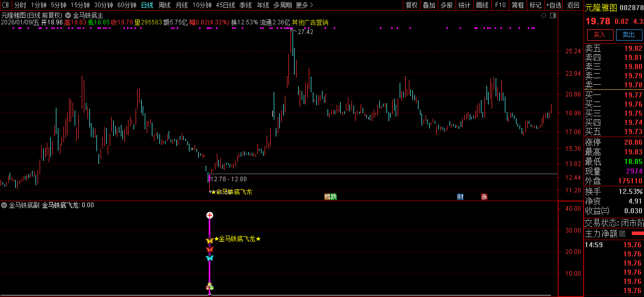Click the 卖四 price 19.81

633,58
